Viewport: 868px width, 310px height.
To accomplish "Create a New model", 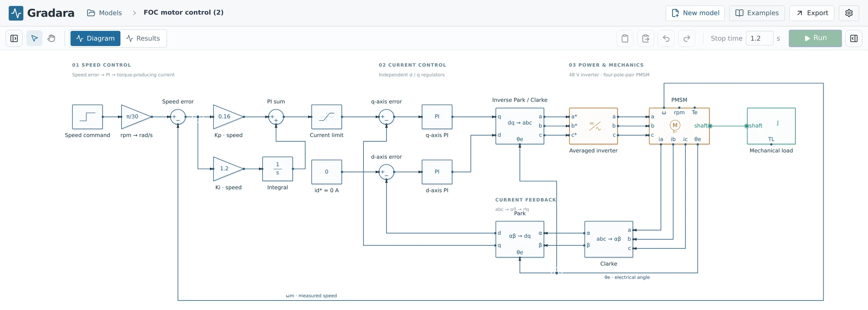I will (695, 13).
